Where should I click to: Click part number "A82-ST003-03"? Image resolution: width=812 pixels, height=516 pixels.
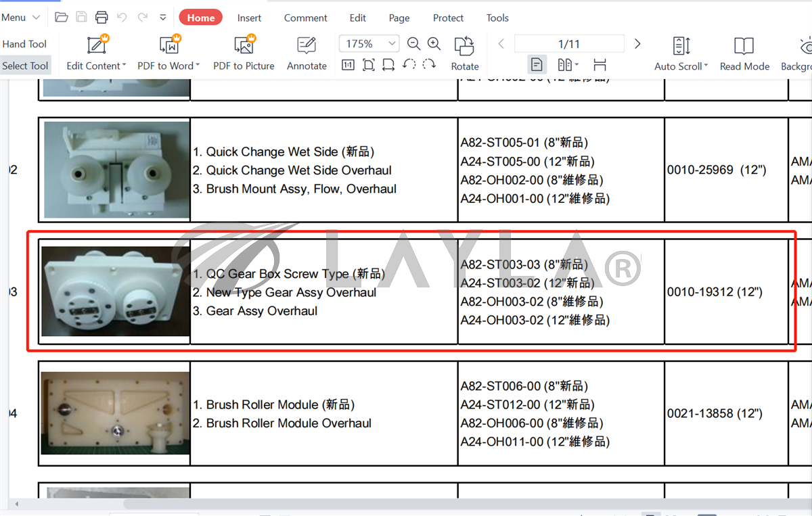(x=501, y=264)
